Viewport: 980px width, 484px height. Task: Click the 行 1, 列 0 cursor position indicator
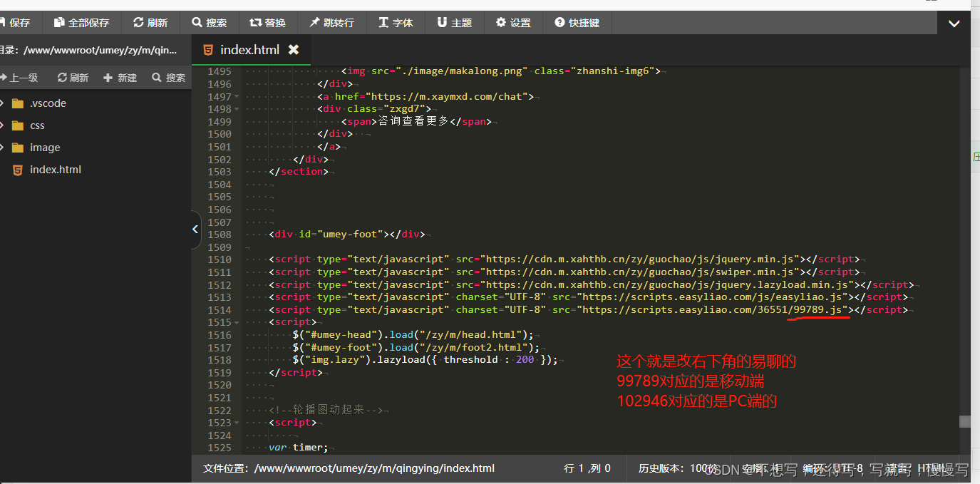click(x=587, y=468)
